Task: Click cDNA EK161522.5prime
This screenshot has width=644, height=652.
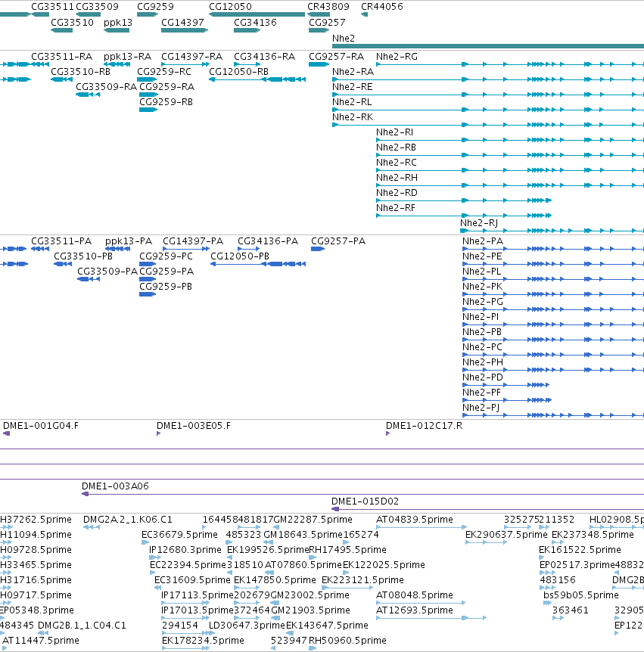Action: pos(580,550)
